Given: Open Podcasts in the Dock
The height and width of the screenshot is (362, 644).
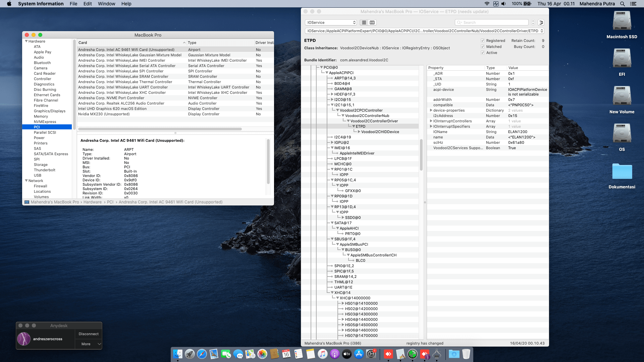Looking at the screenshot, I should 335,354.
